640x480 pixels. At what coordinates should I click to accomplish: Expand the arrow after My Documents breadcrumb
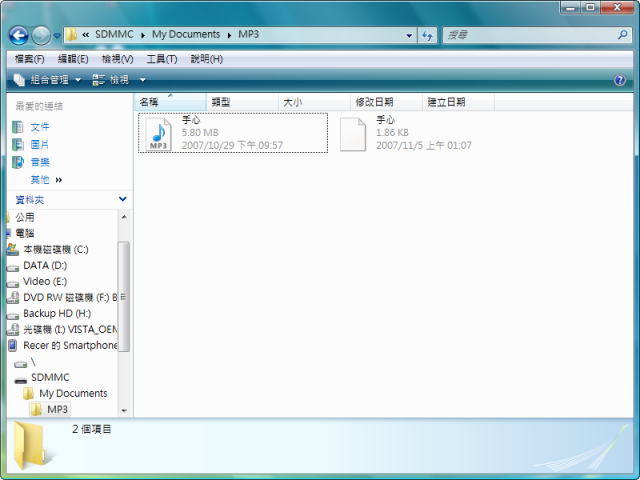(229, 35)
